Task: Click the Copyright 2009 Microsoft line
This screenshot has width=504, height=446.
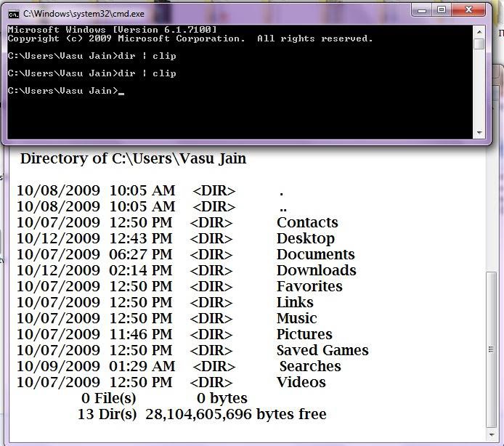Action: click(190, 38)
